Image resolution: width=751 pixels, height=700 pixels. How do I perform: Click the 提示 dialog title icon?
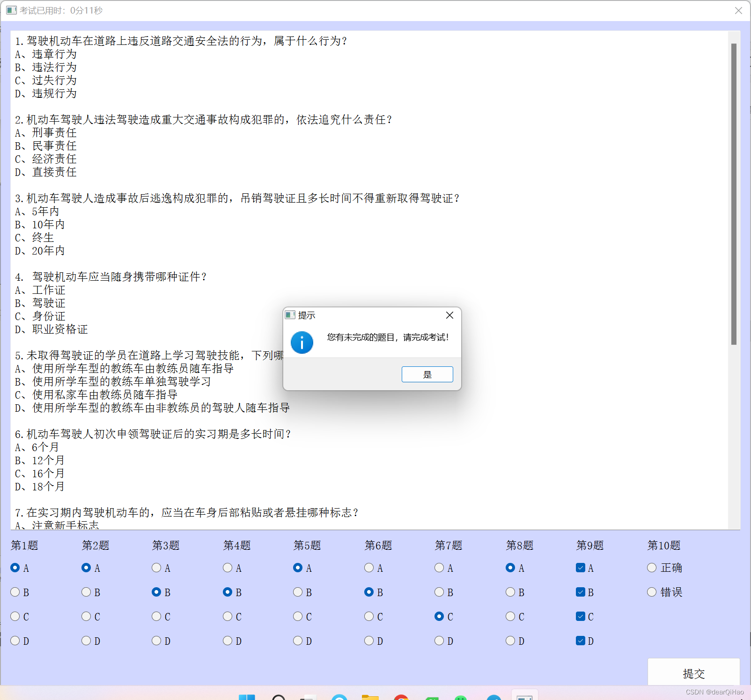(290, 315)
